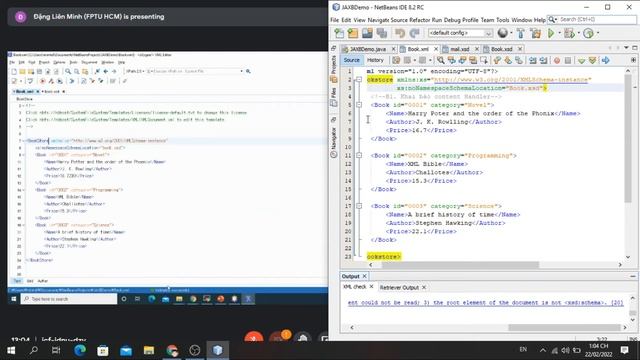Screen dimensions: 640x360
Task: Click Clean and Build Project icon
Action: [536, 33]
